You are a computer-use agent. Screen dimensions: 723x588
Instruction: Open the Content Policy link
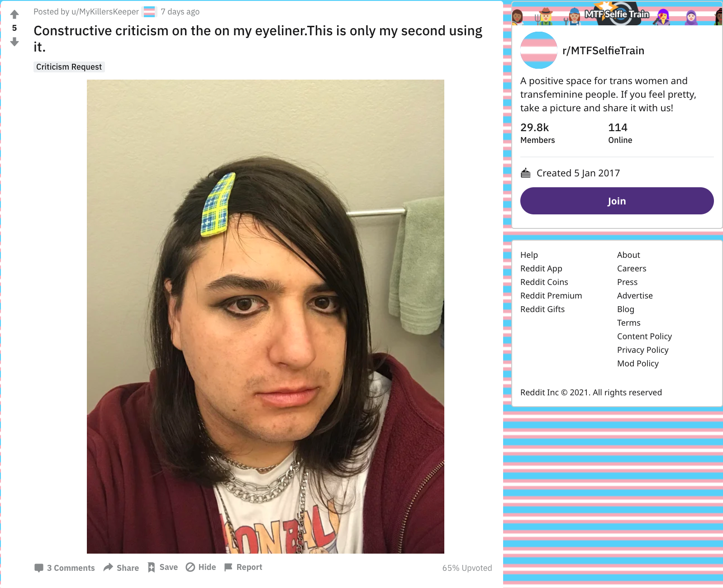(x=644, y=337)
